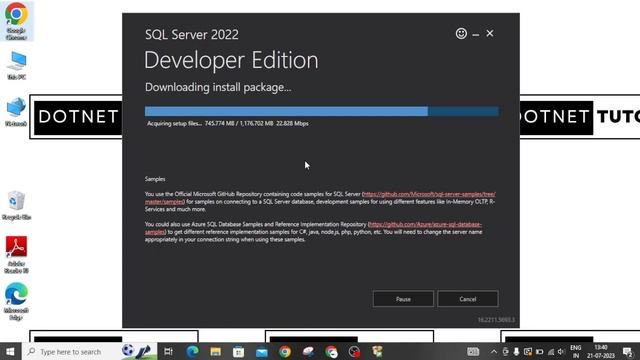Image resolution: width=640 pixels, height=360 pixels.
Task: Open the Microsoft sql-server-samples GitHub link
Action: pyautogui.click(x=429, y=194)
